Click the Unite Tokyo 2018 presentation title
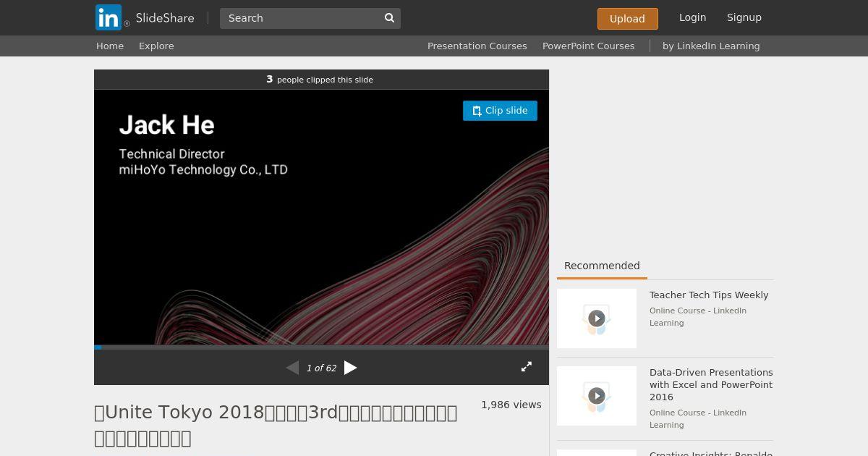 pos(276,425)
